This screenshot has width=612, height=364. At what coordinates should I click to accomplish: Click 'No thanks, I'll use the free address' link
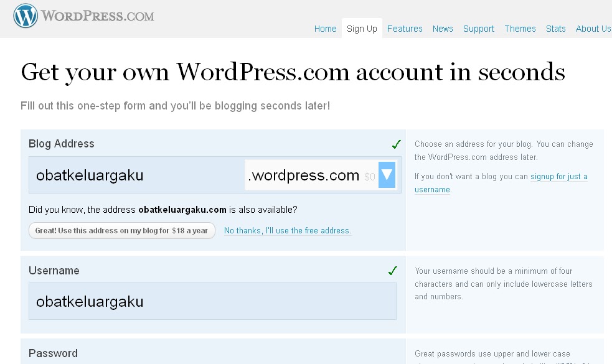[x=287, y=231]
